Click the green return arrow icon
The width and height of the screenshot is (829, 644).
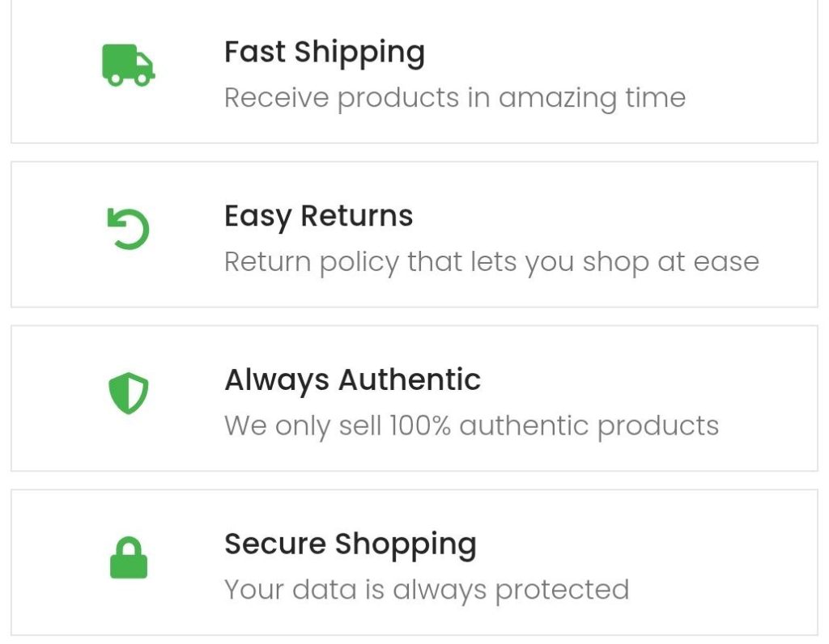click(129, 229)
